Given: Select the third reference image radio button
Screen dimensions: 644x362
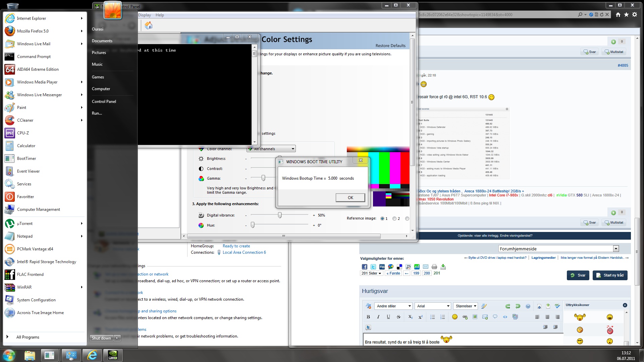Looking at the screenshot, I should click(x=407, y=219).
